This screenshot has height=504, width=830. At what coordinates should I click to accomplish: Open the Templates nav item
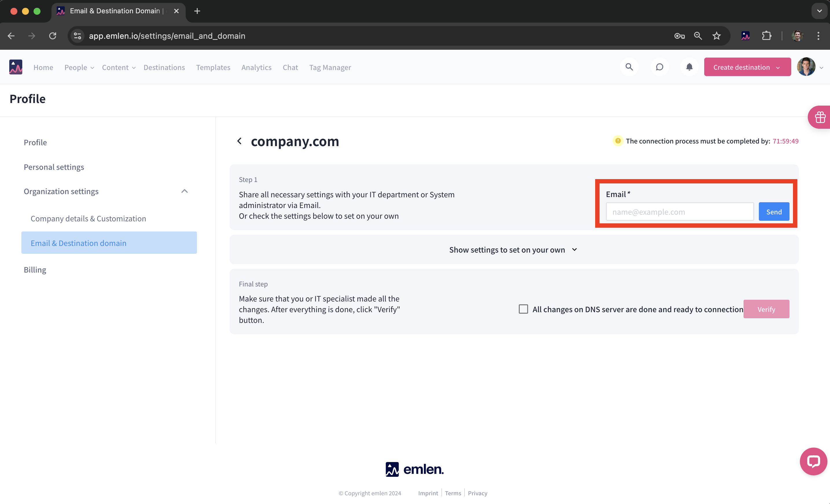click(x=213, y=67)
